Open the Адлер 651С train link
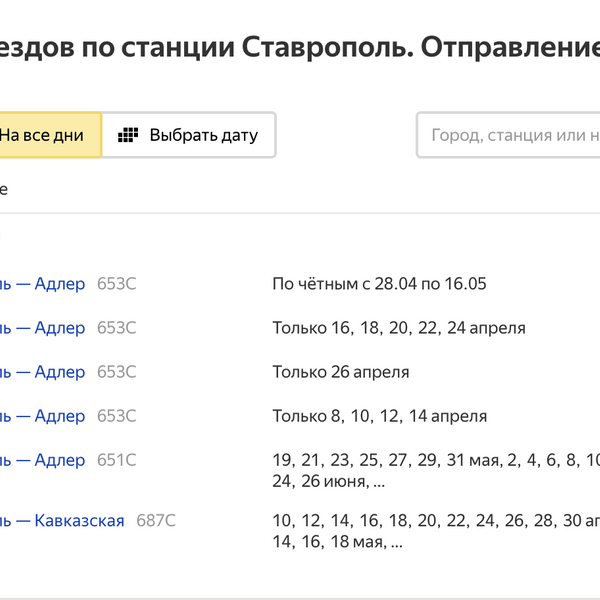The image size is (600, 600). [x=44, y=460]
